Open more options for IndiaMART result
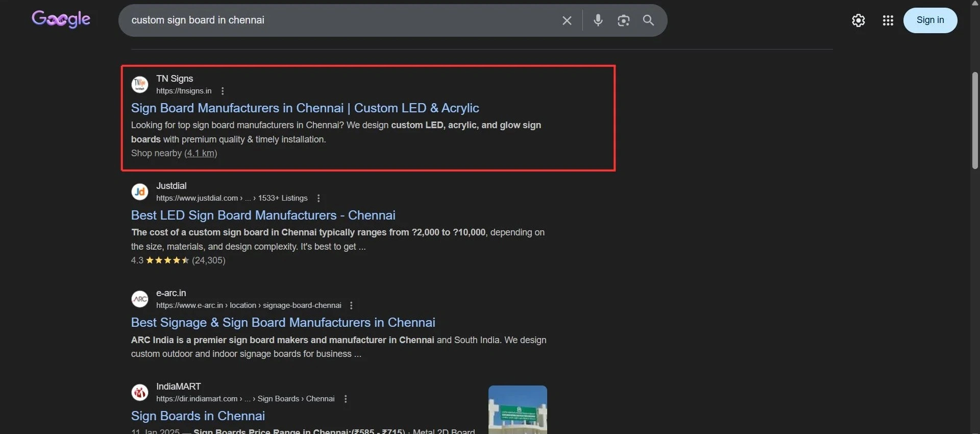 point(346,399)
